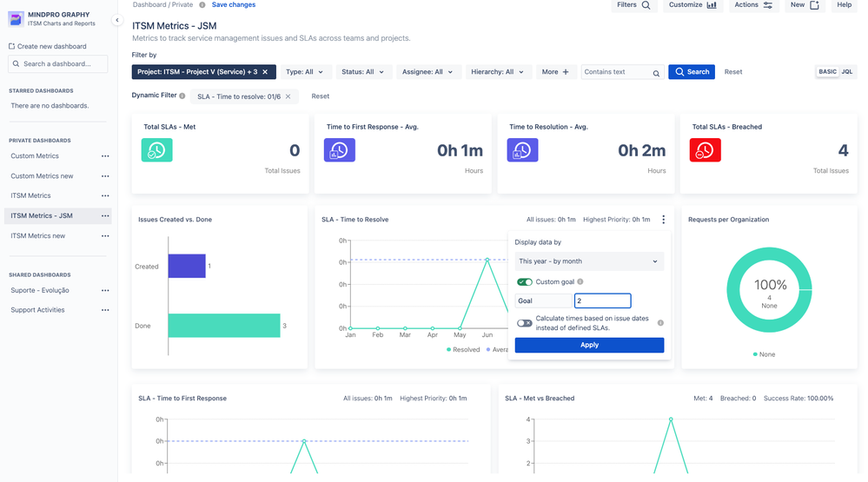Screen dimensions: 868x482
Task: Toggle None legend in Requests per Organization
Action: 764,354
